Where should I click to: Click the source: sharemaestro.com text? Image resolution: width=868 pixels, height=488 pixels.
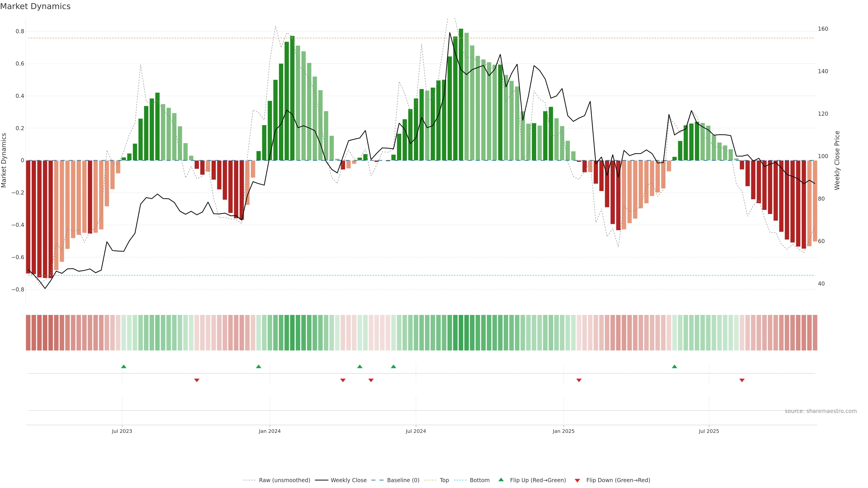[821, 411]
